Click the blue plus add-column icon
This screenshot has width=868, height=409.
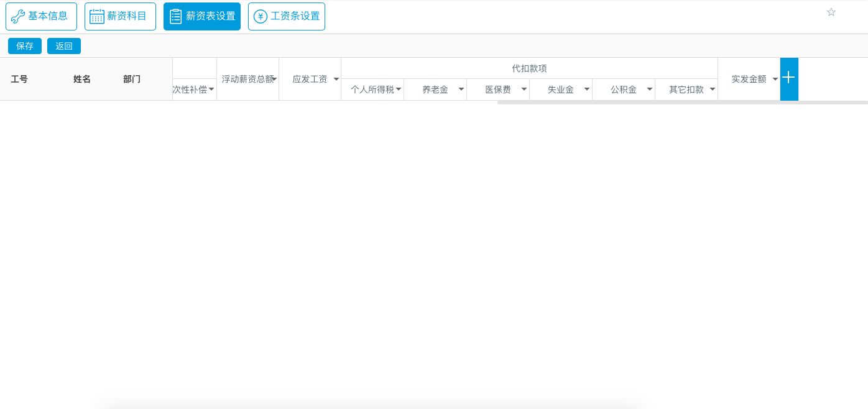(788, 78)
